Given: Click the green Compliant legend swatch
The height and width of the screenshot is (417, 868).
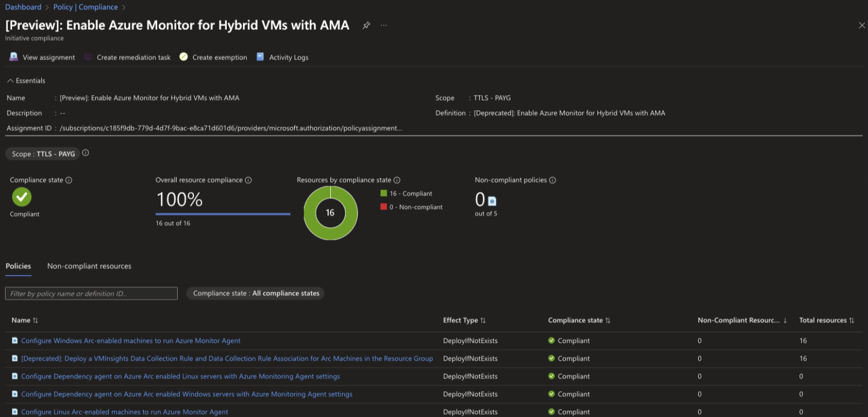Looking at the screenshot, I should (384, 193).
